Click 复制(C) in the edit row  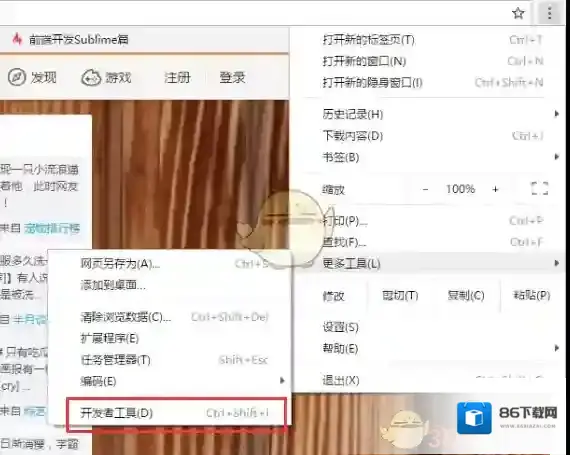click(466, 295)
